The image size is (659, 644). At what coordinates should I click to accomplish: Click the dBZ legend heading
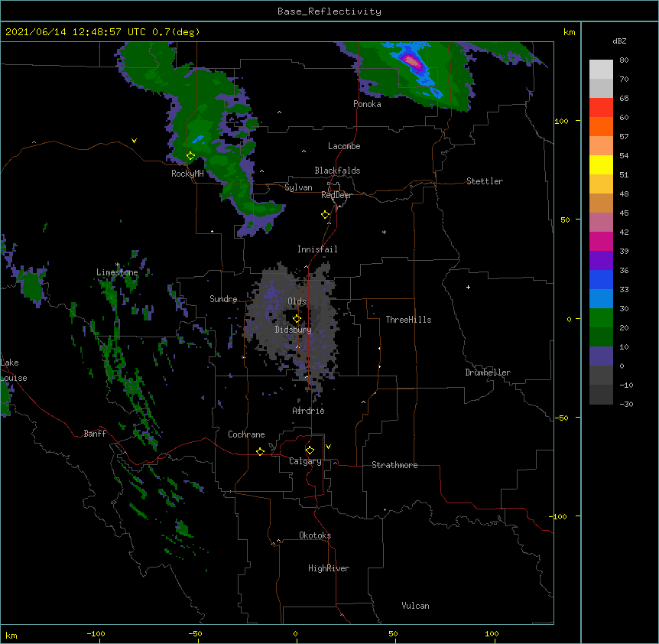pyautogui.click(x=619, y=41)
